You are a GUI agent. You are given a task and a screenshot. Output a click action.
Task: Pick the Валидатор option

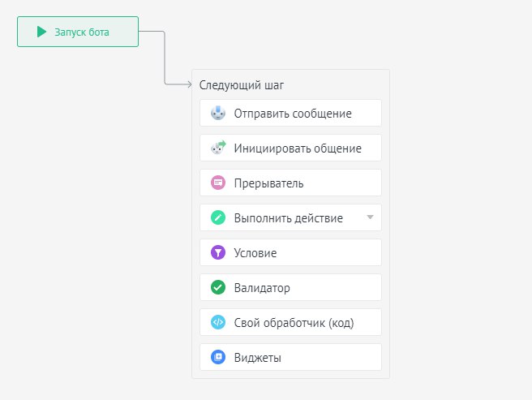click(290, 287)
